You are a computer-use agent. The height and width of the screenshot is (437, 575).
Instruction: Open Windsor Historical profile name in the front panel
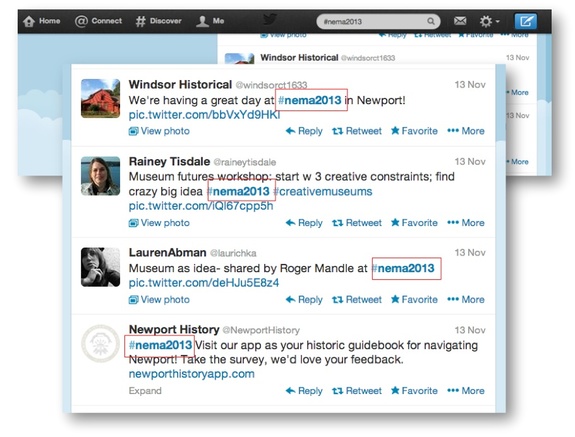(x=180, y=85)
